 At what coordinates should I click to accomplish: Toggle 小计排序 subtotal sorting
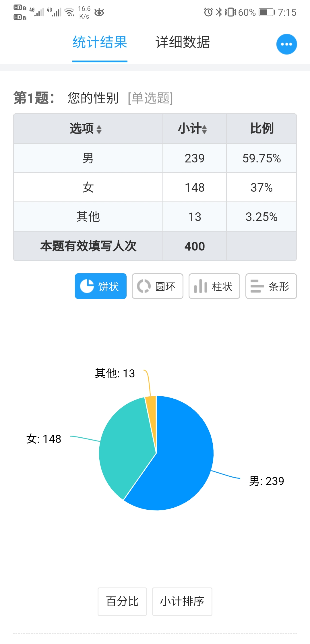click(182, 602)
